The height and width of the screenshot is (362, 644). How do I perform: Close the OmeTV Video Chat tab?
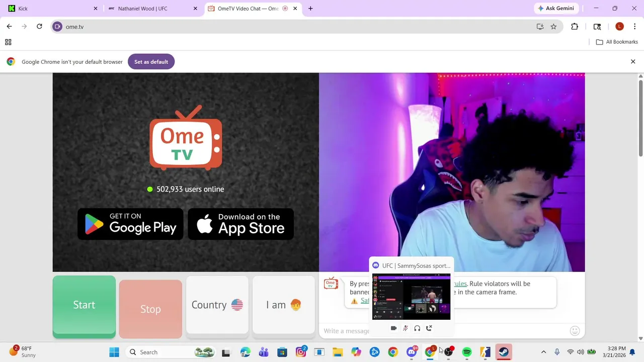tap(295, 9)
